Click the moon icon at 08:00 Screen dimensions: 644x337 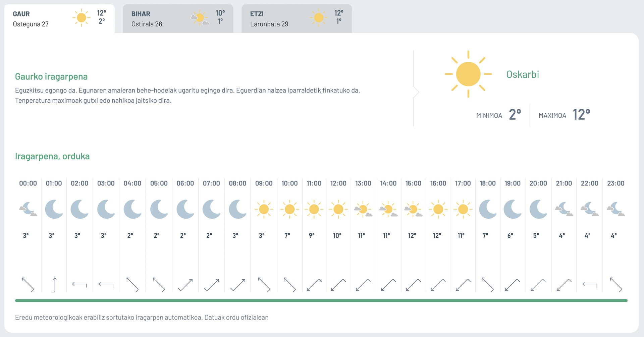click(x=238, y=209)
